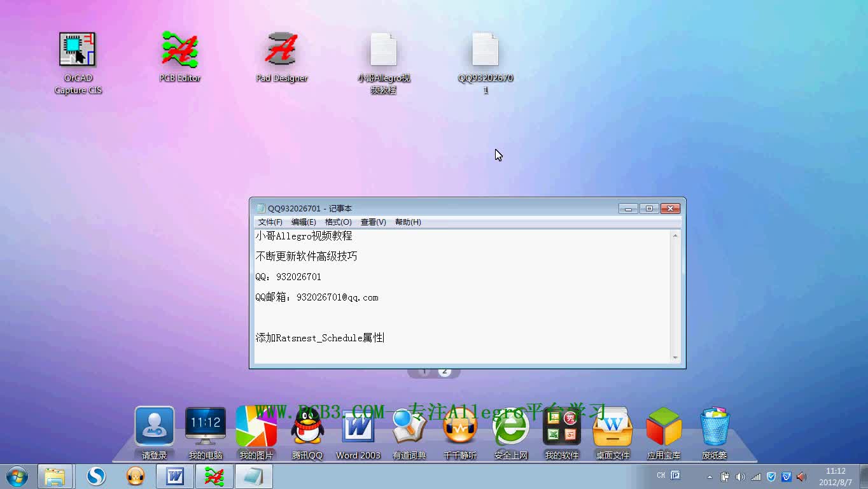Click in text line 添加Ratsnest_Schedule属性

tap(319, 338)
